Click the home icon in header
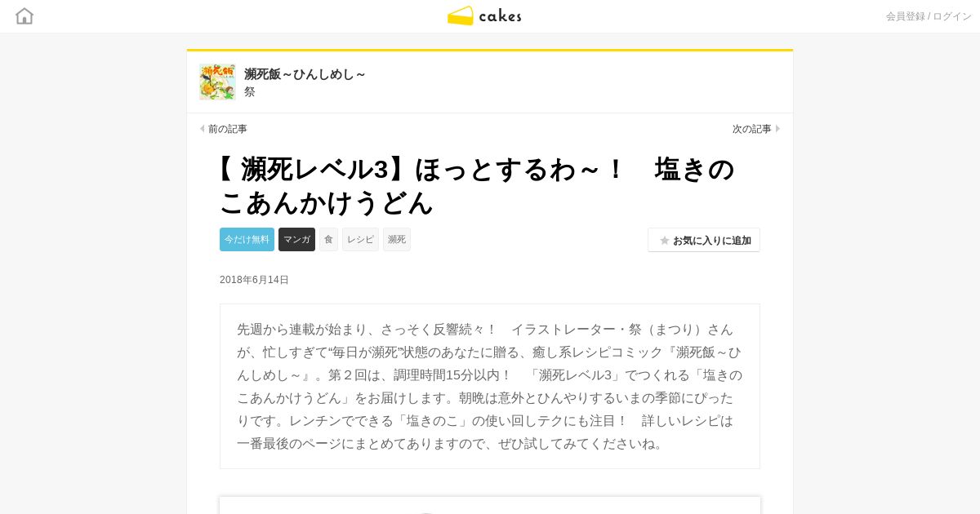980x514 pixels. coord(24,16)
